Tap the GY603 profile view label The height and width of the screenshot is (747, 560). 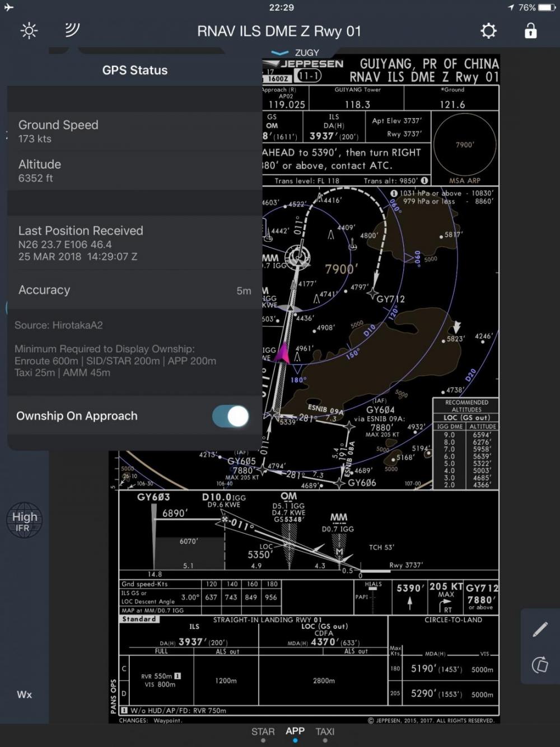click(x=153, y=497)
